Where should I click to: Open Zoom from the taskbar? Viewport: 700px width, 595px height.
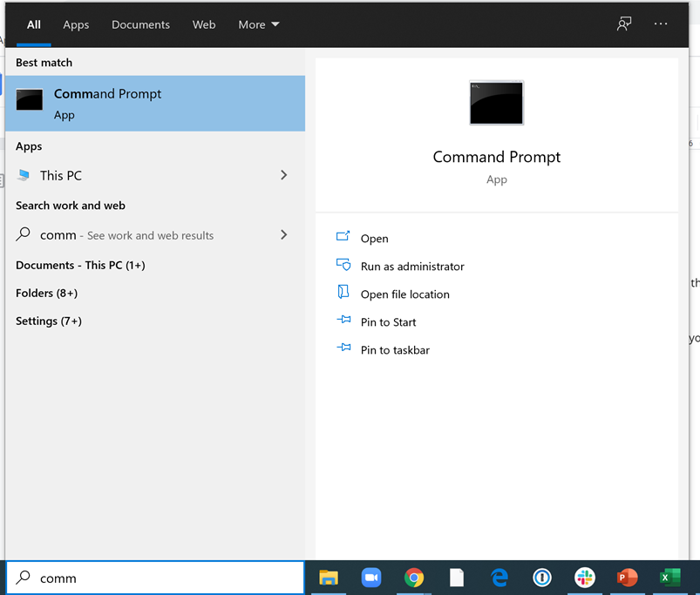[x=371, y=578]
